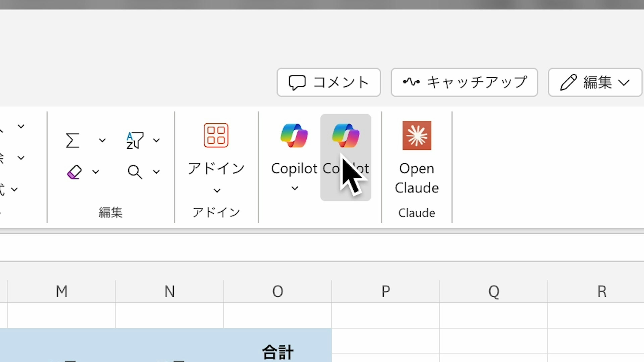Open the 編集 editing mode dropdown
Screen dimensions: 644x362
pyautogui.click(x=595, y=82)
